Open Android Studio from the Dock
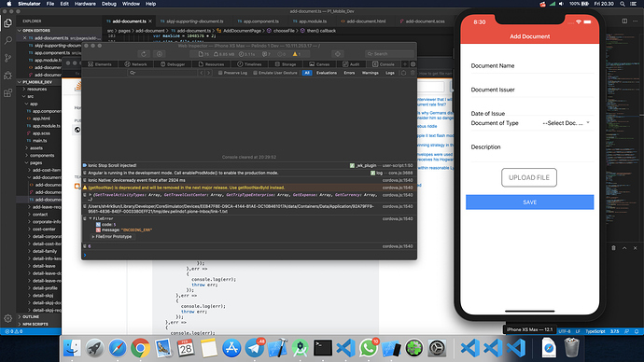This screenshot has width=644, height=362. pyautogui.click(x=301, y=348)
